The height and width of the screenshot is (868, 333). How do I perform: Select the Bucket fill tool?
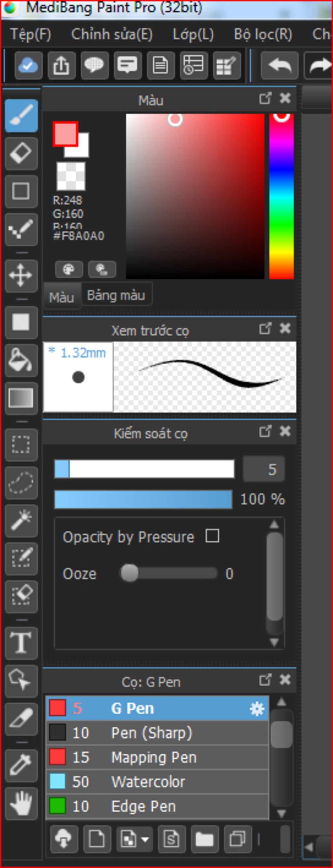tap(21, 360)
